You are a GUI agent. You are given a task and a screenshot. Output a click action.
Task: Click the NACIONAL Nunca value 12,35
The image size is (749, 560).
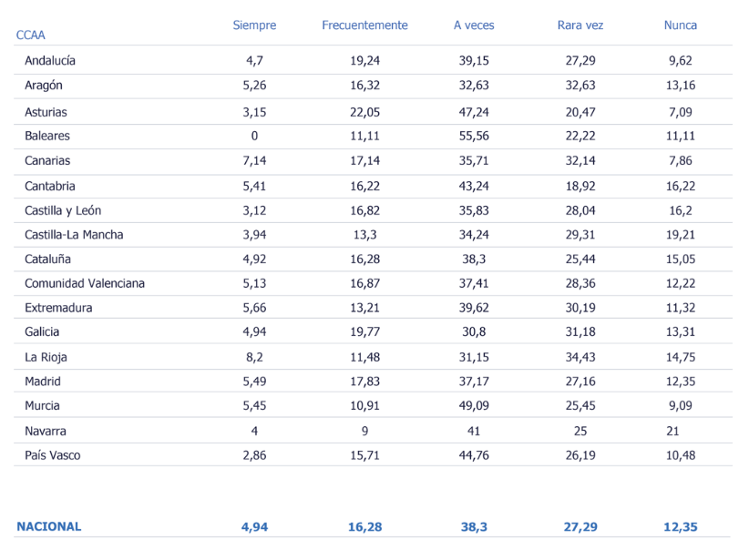pos(681,527)
